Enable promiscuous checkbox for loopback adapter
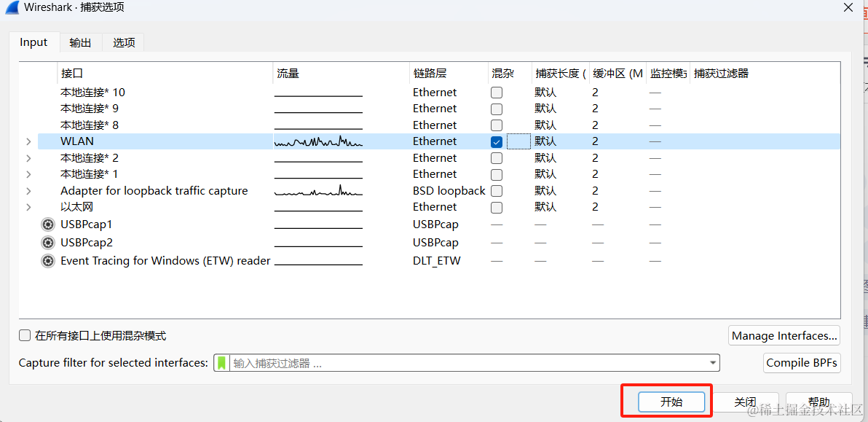This screenshot has height=422, width=868. [497, 191]
